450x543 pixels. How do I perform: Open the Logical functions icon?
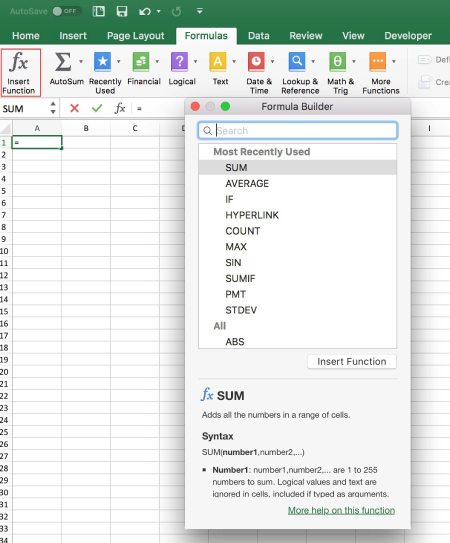tap(179, 62)
